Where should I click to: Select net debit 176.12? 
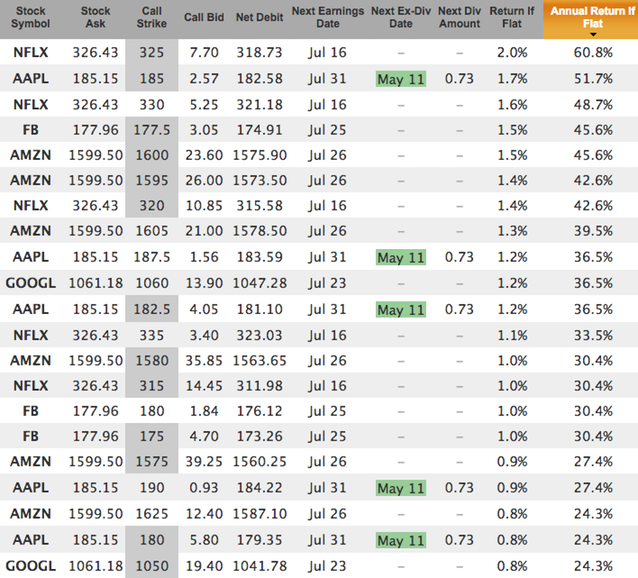coord(260,411)
